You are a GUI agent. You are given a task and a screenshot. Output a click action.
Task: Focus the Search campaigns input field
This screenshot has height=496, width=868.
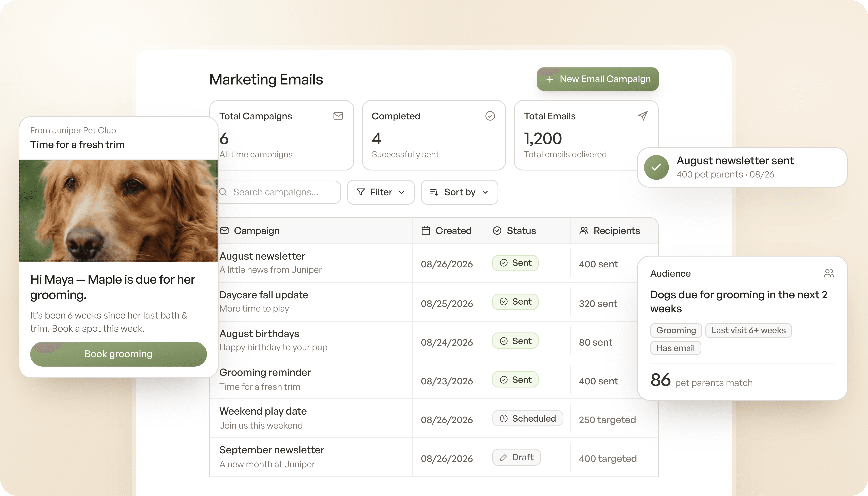279,192
